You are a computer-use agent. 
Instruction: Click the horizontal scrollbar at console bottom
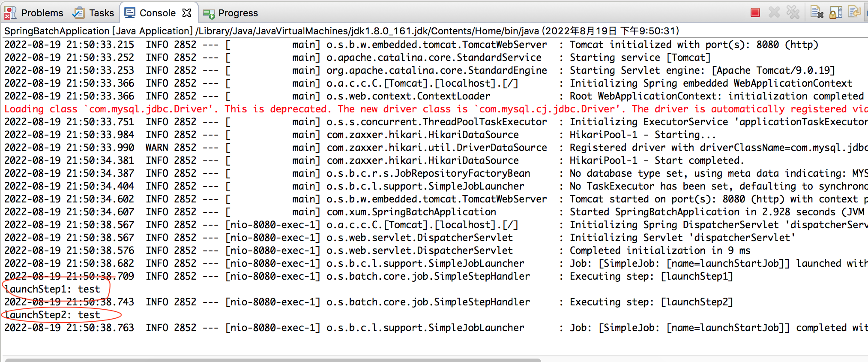click(272, 359)
